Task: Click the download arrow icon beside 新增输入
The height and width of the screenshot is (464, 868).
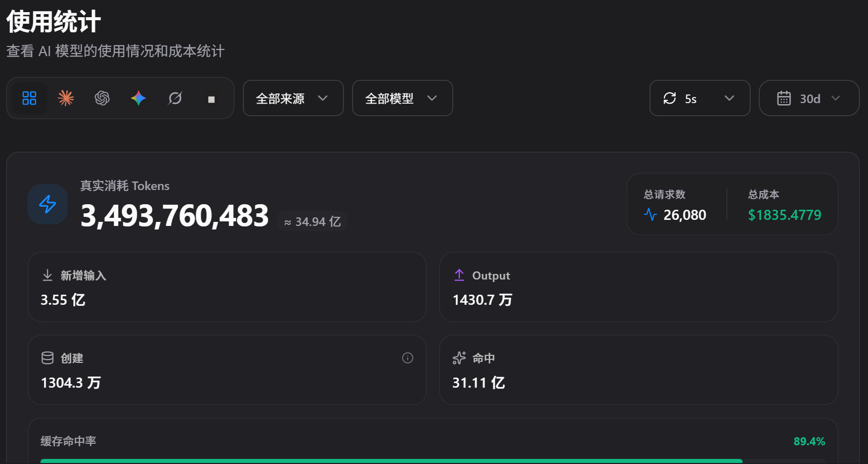Action: click(48, 275)
